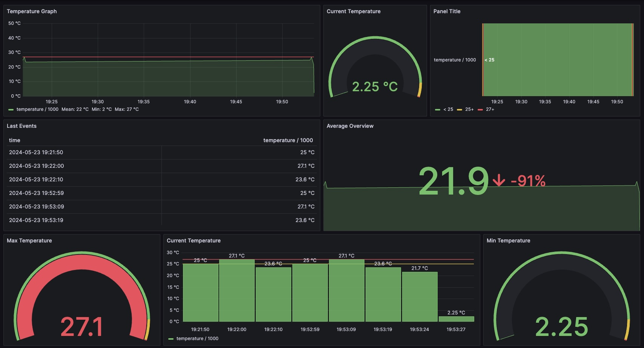The height and width of the screenshot is (348, 644).
Task: Click the large 21.9 value in Average Overview
Action: coord(453,181)
